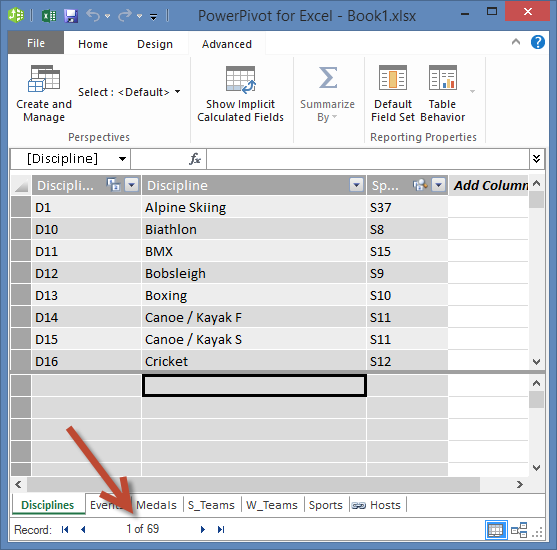Select cell Bobsleigh
Image resolution: width=557 pixels, height=550 pixels.
pos(254,273)
